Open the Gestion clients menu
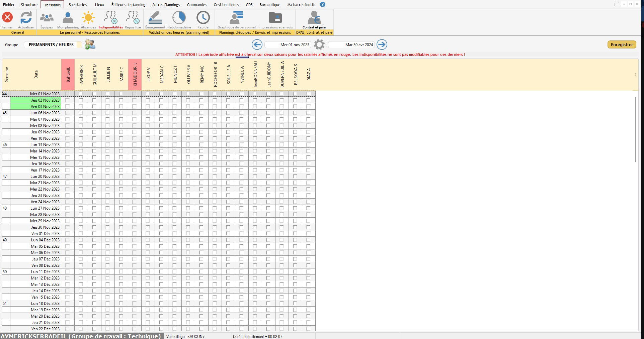The height and width of the screenshot is (339, 644). coord(226,5)
